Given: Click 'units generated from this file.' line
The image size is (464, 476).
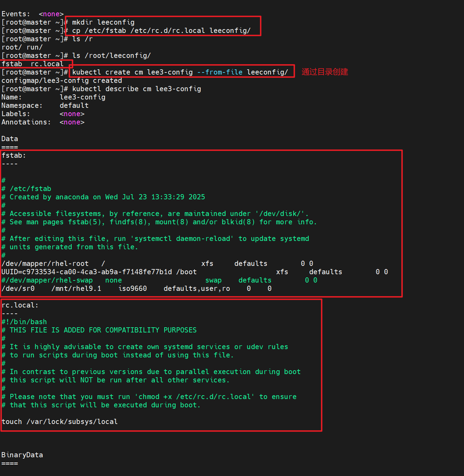Looking at the screenshot, I should tap(70, 247).
